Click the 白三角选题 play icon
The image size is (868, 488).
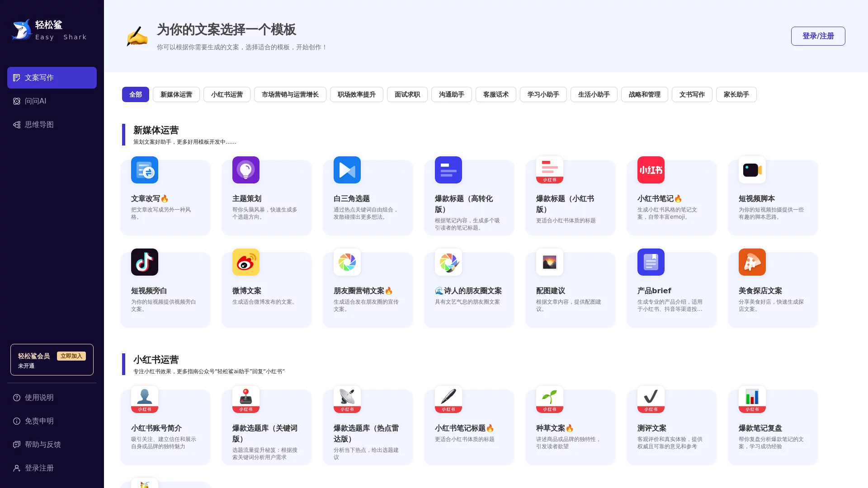coord(347,170)
